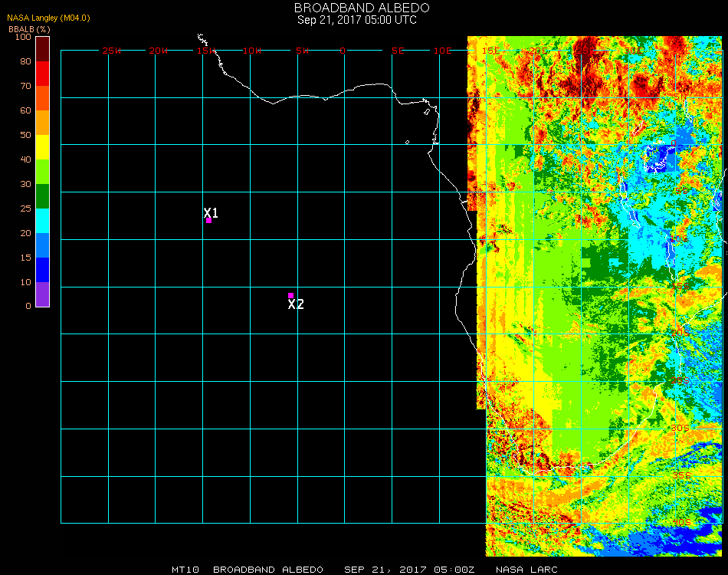Click the BROADBAND ALBEDO title at top
Screen dimensions: 728x575
point(362,8)
